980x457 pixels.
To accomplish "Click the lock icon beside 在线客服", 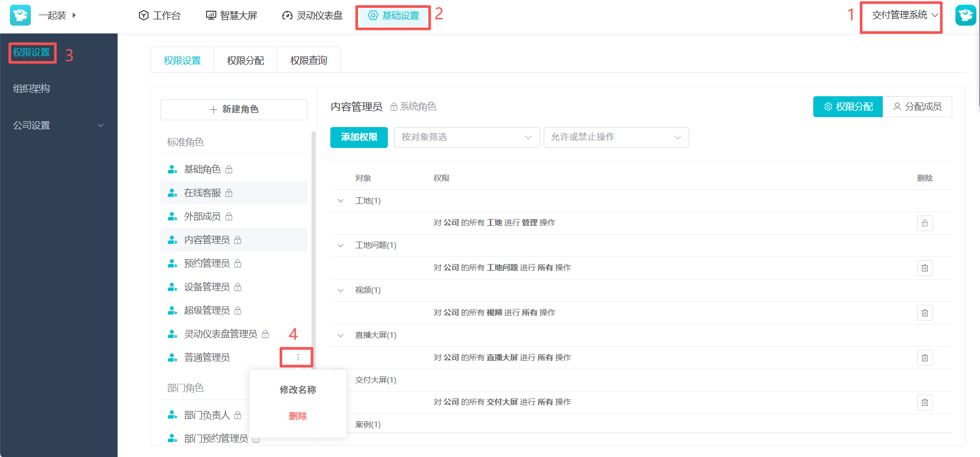I will (229, 193).
